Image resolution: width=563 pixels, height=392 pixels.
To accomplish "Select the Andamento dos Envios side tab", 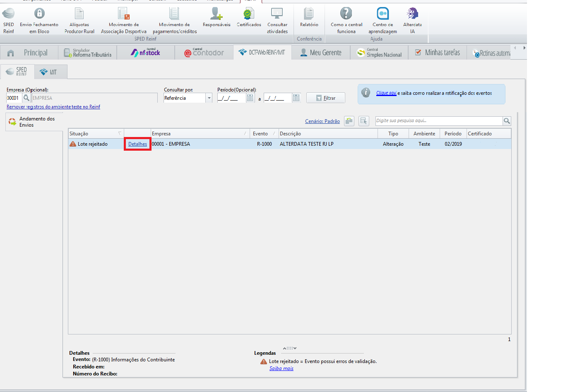I will coord(34,122).
